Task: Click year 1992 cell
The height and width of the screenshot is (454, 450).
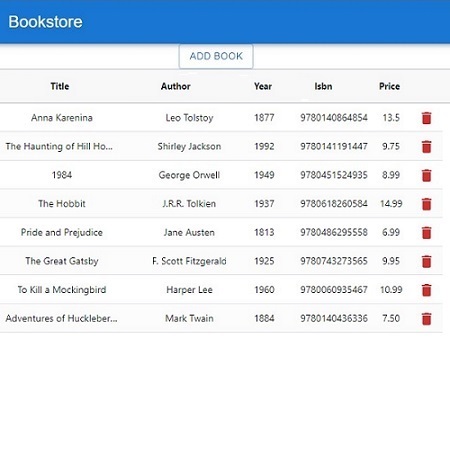Action: pos(264,146)
